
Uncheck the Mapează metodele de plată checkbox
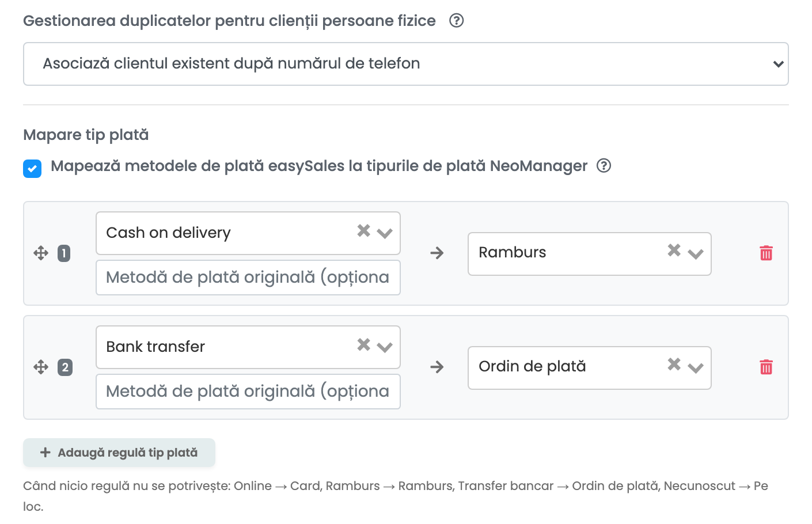[x=32, y=169]
